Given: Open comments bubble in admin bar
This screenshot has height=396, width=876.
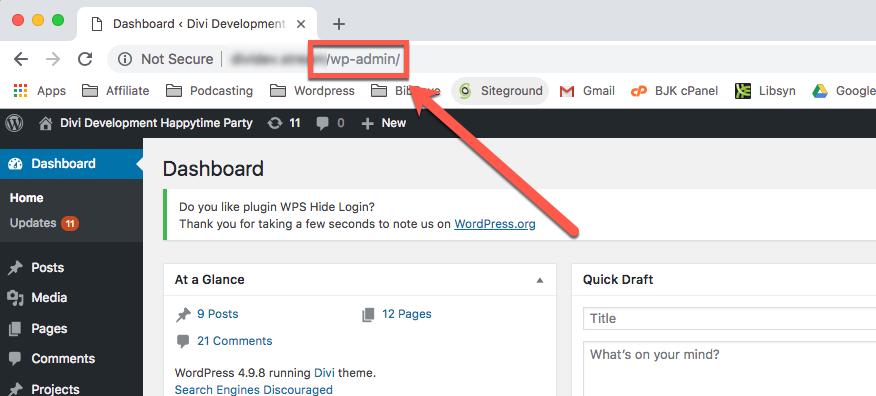Looking at the screenshot, I should tap(330, 123).
